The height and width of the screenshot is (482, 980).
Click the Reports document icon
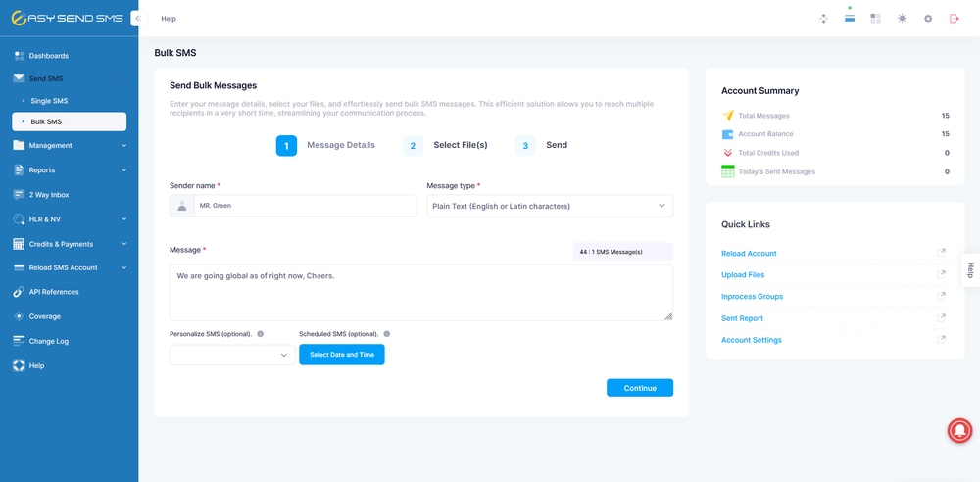coord(19,170)
